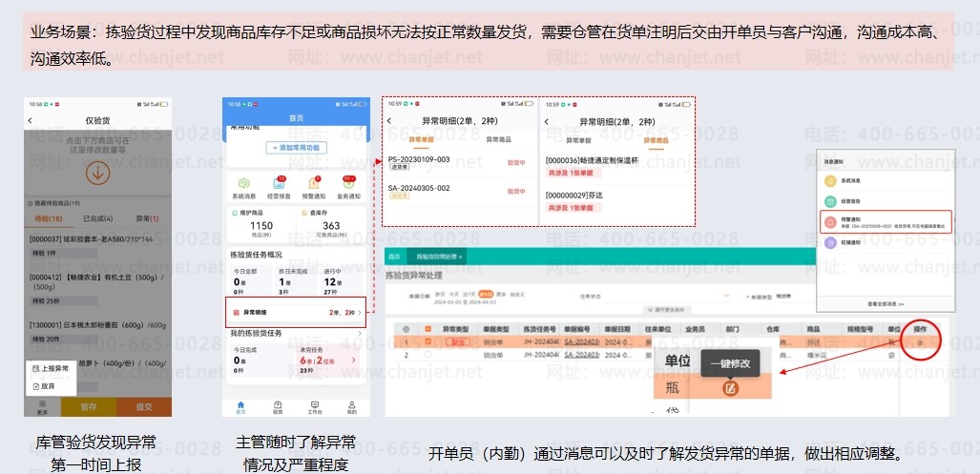The image size is (980, 474).
Task: Open 待验(18) tab in inspection screen
Action: tap(48, 218)
